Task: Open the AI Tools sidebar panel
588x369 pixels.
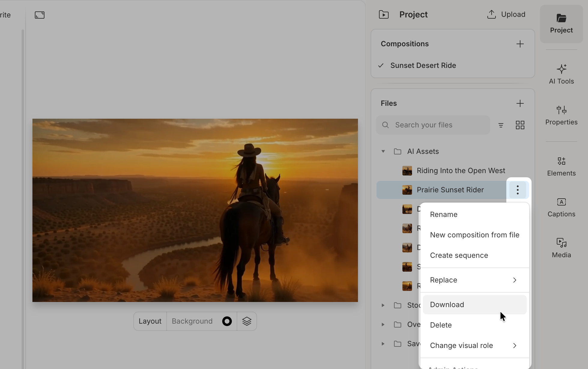Action: (x=561, y=74)
